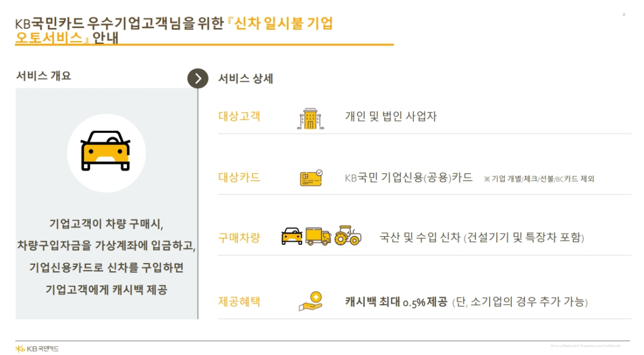Select the 개인 및 법인 사업자 text
Viewport: 644px width, 355px height.
point(390,116)
